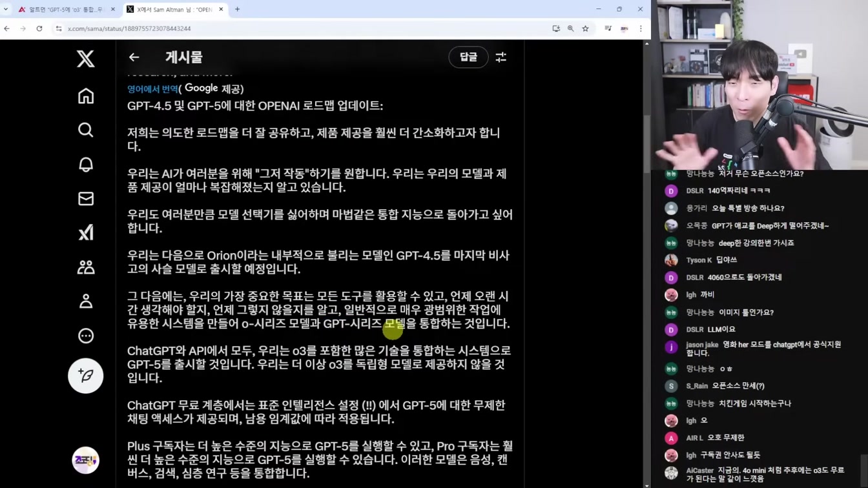This screenshot has width=868, height=488.
Task: Click Tyson K chat avatar
Action: (671, 260)
